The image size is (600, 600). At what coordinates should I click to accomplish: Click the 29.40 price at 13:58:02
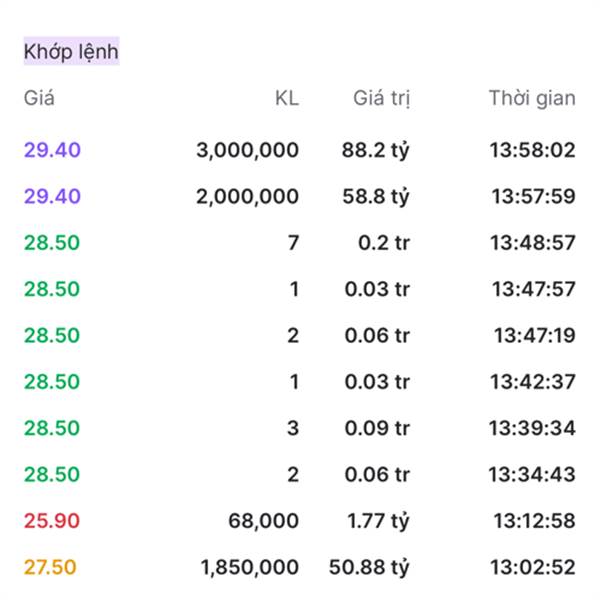52,150
